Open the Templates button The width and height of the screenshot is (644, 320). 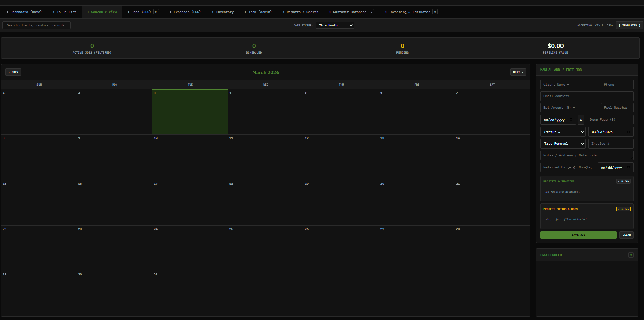(x=629, y=25)
